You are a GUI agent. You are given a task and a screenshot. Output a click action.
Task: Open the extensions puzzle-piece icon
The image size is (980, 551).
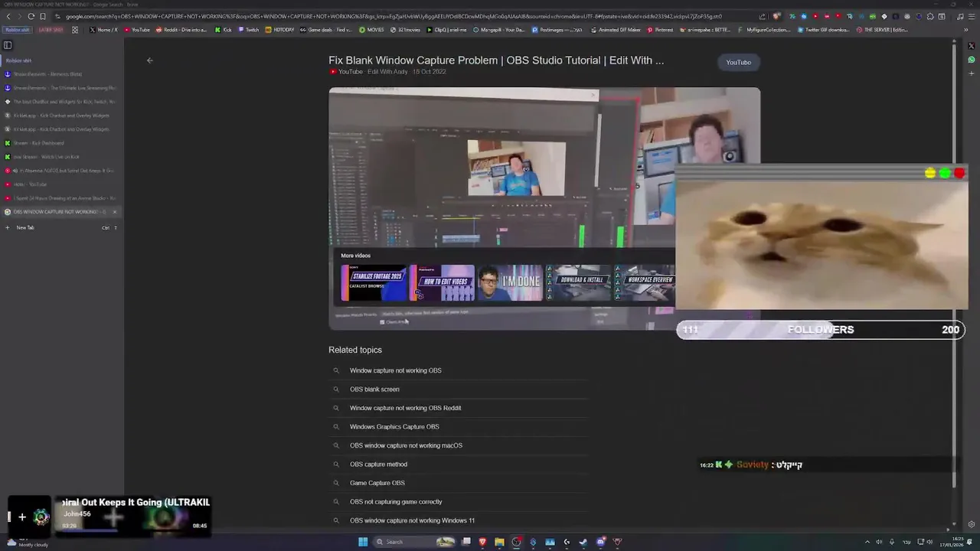coord(930,16)
